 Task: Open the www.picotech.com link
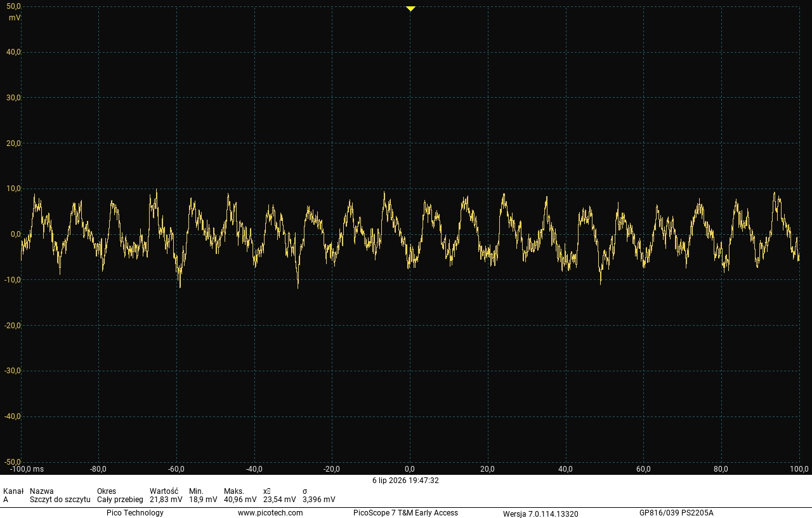(270, 513)
